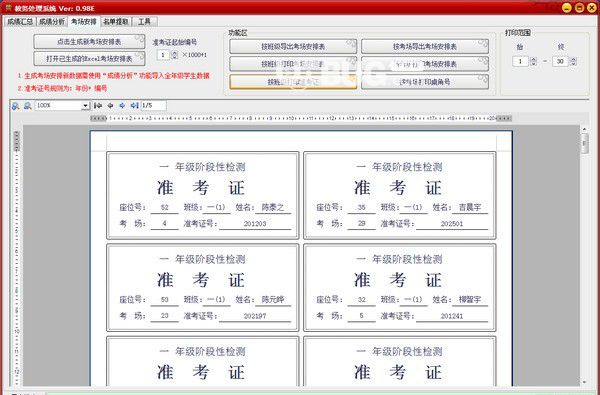Click the 按考场打印考场安排表 button
Viewport: 600px width, 395px height.
click(x=425, y=64)
